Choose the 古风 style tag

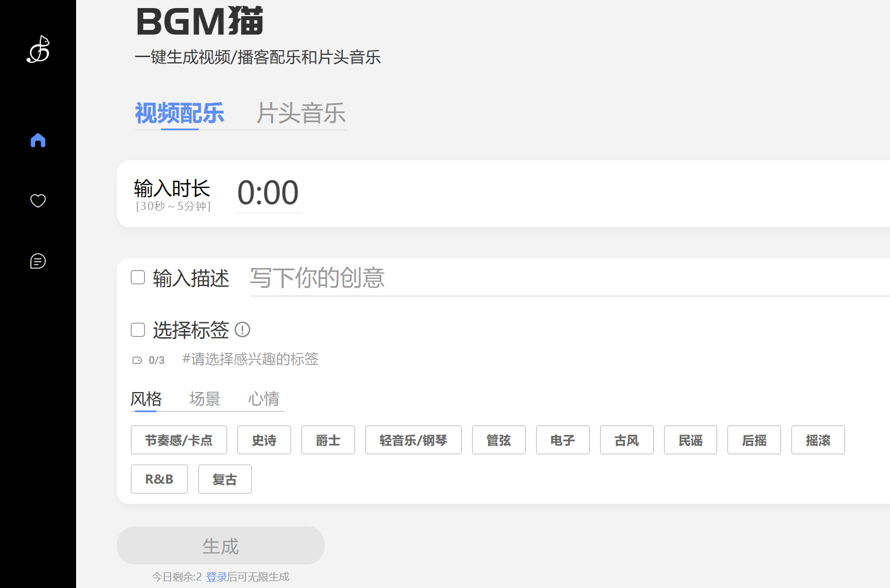click(x=627, y=440)
